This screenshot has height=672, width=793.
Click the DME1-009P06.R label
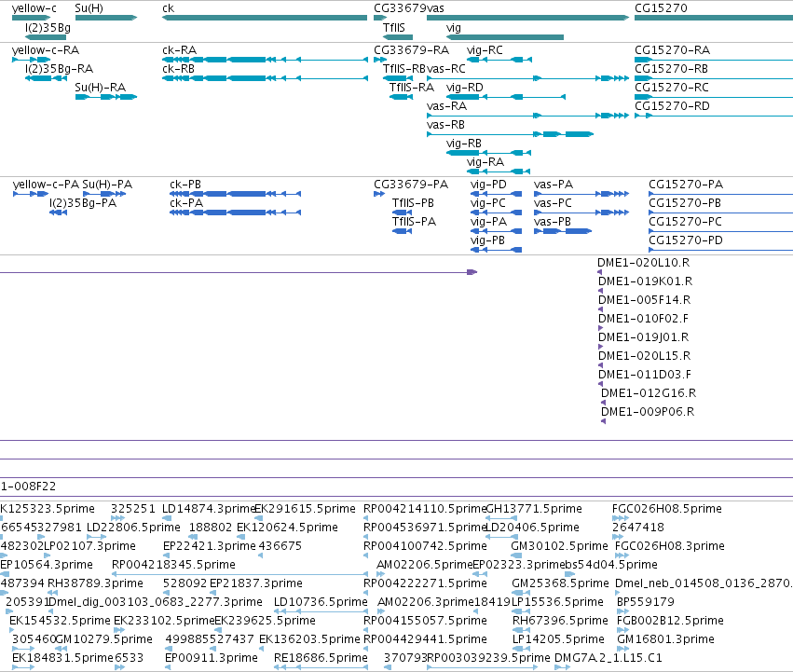pyautogui.click(x=648, y=412)
